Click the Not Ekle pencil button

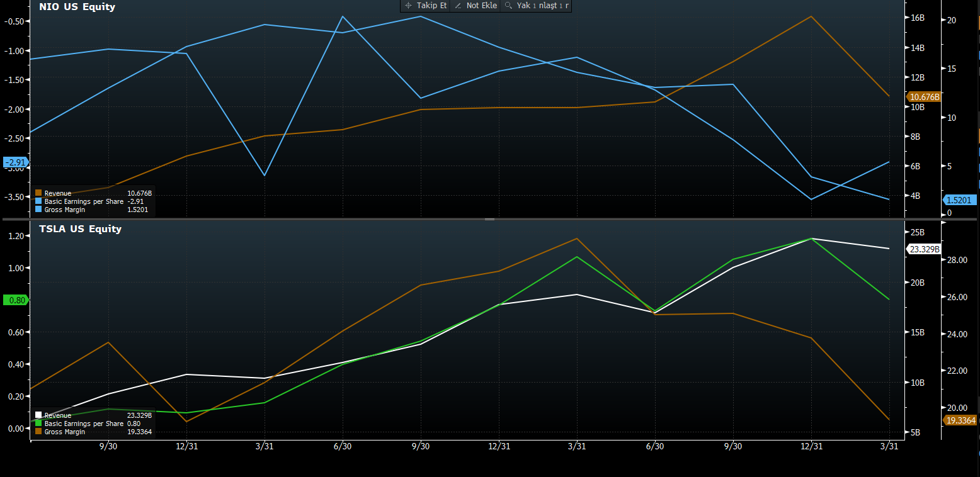coord(476,6)
